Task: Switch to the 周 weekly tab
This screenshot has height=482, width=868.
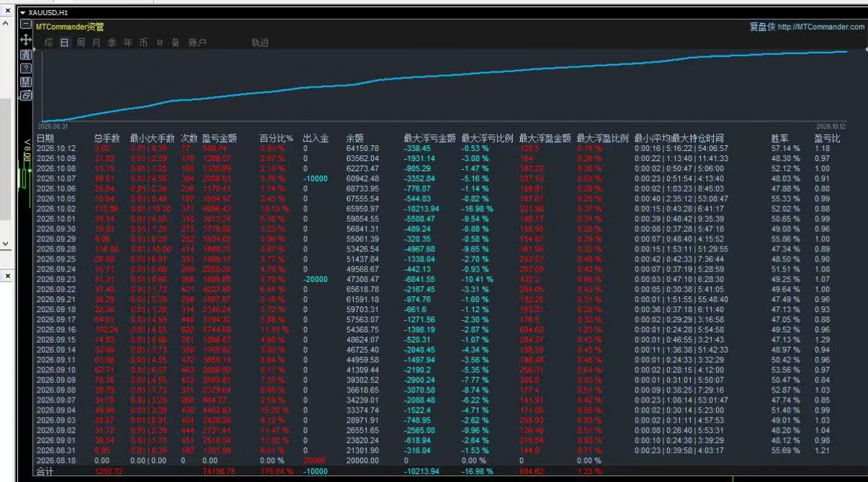Action: coord(80,43)
